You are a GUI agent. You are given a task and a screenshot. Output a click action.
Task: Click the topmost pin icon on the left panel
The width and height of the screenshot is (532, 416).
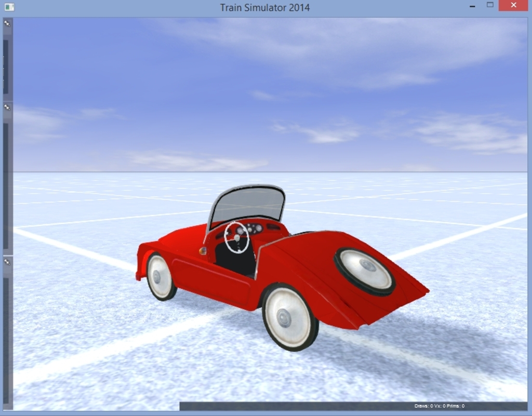coord(7,23)
